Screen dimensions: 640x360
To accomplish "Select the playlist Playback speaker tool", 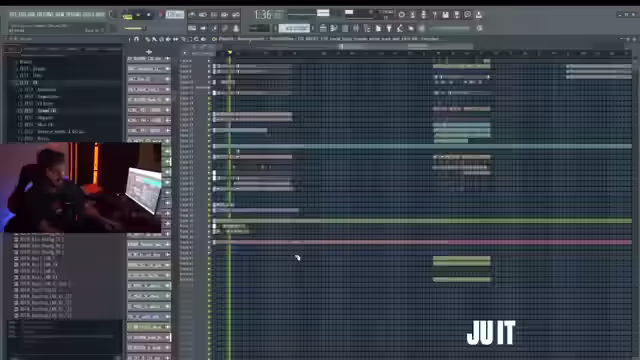I will tap(203, 39).
